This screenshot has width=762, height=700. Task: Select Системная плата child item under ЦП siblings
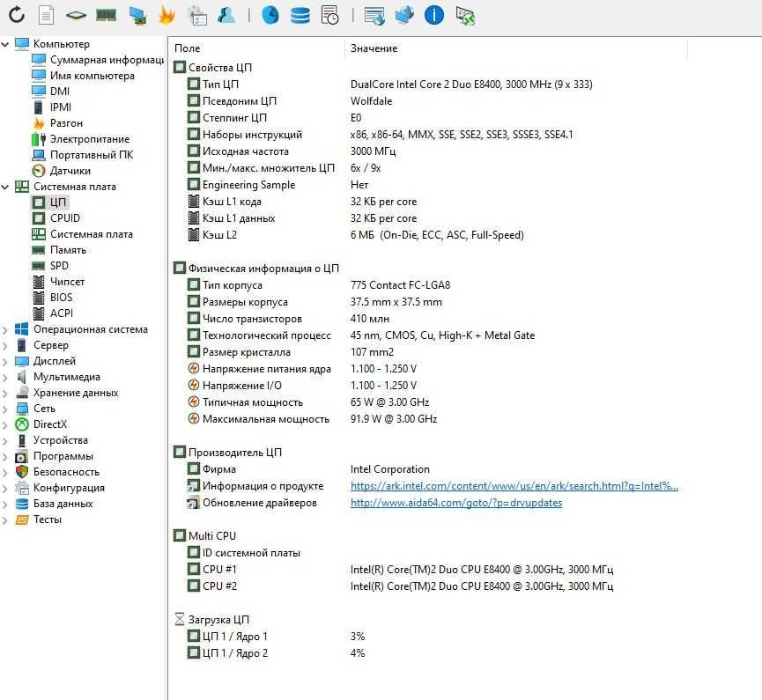point(92,234)
